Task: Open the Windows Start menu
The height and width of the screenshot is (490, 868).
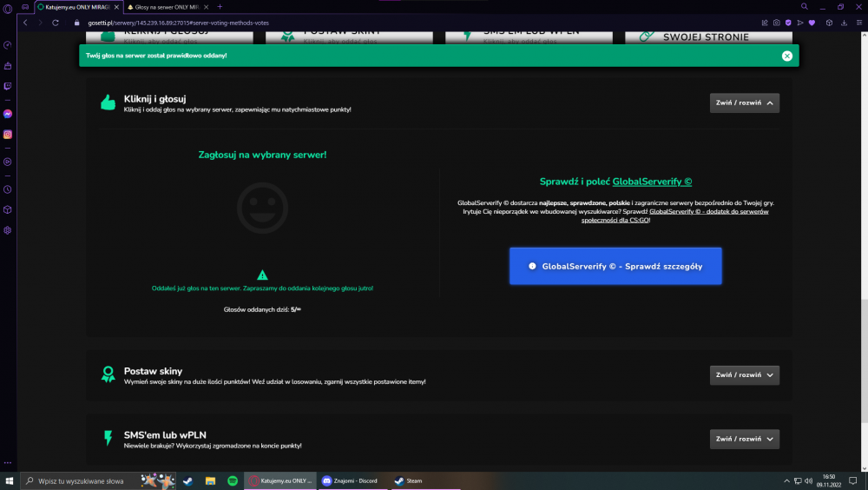Action: [x=10, y=481]
